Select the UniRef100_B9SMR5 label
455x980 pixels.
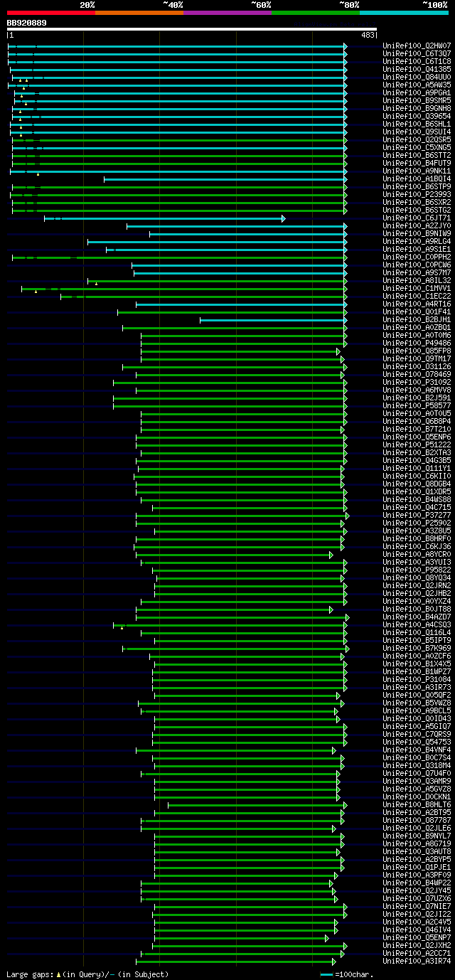417,100
